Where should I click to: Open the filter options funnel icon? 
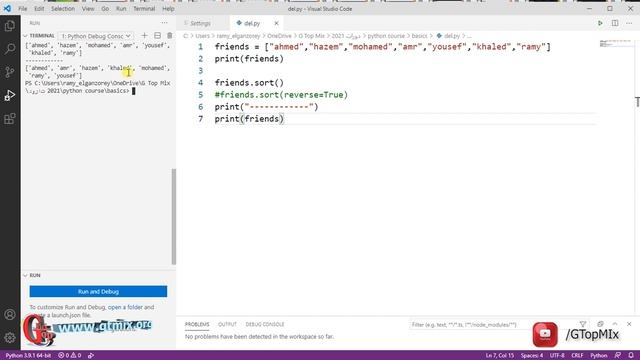(x=583, y=324)
